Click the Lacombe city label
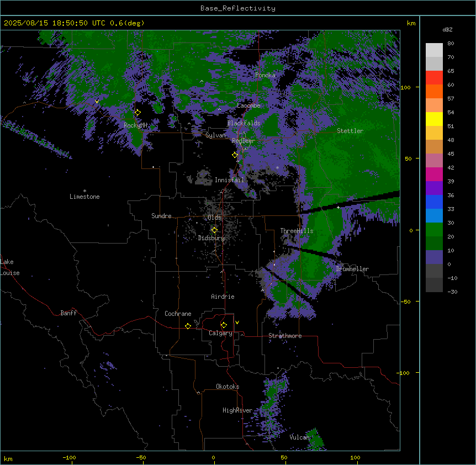The image size is (476, 465). 248,105
